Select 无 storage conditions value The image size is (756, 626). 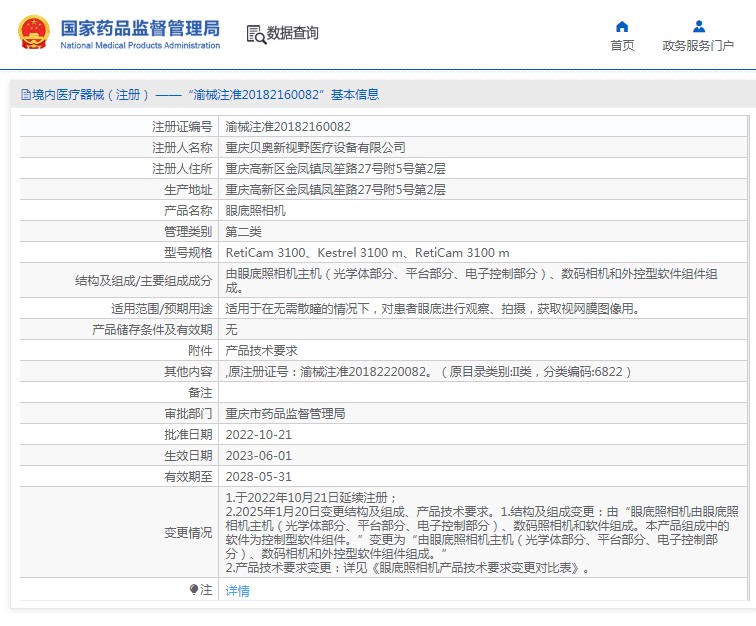tap(231, 329)
